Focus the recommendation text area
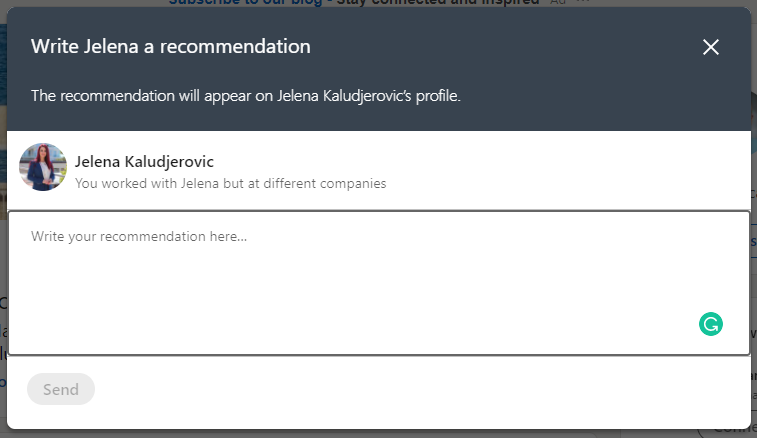 (x=379, y=283)
